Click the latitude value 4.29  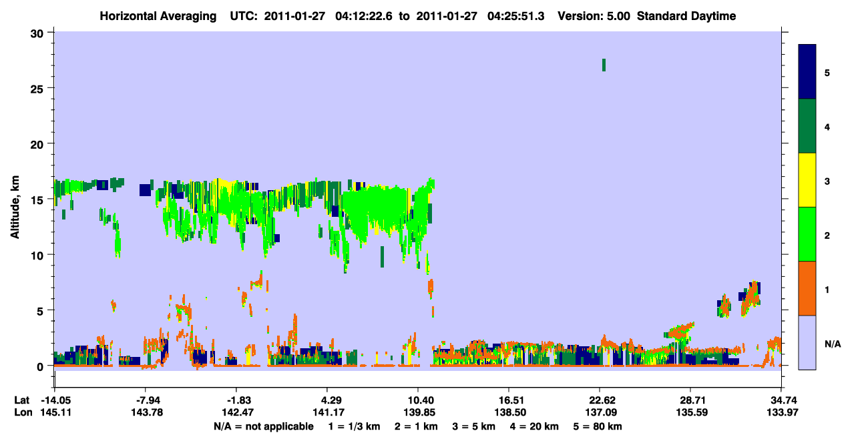328,400
